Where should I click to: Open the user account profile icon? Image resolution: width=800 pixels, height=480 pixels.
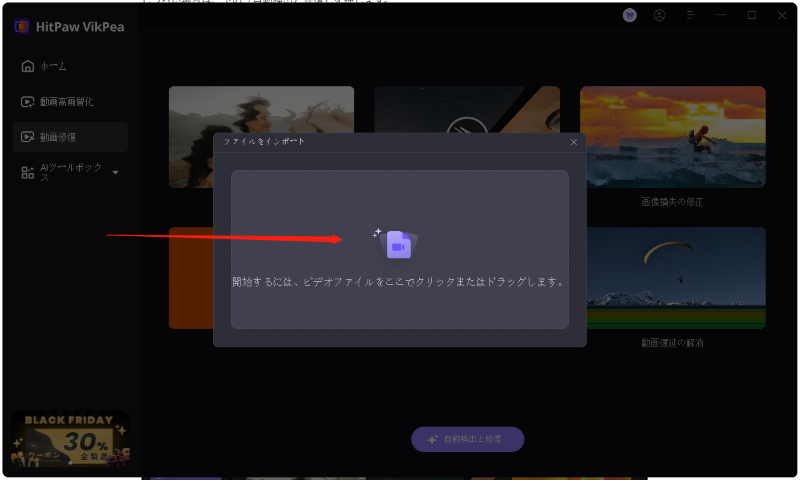pos(659,15)
